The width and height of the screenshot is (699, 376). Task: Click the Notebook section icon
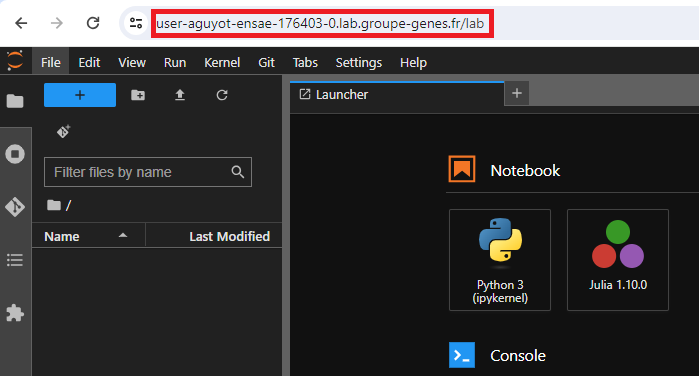(x=461, y=169)
